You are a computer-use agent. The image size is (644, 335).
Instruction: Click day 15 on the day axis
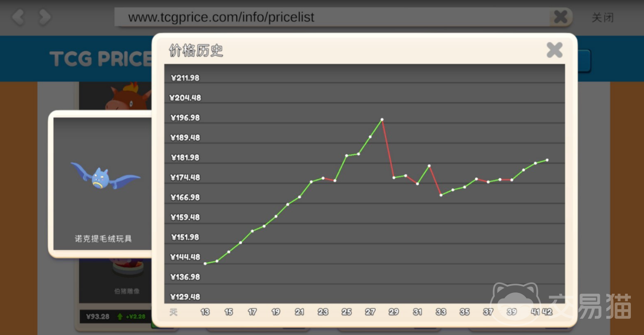pos(229,312)
